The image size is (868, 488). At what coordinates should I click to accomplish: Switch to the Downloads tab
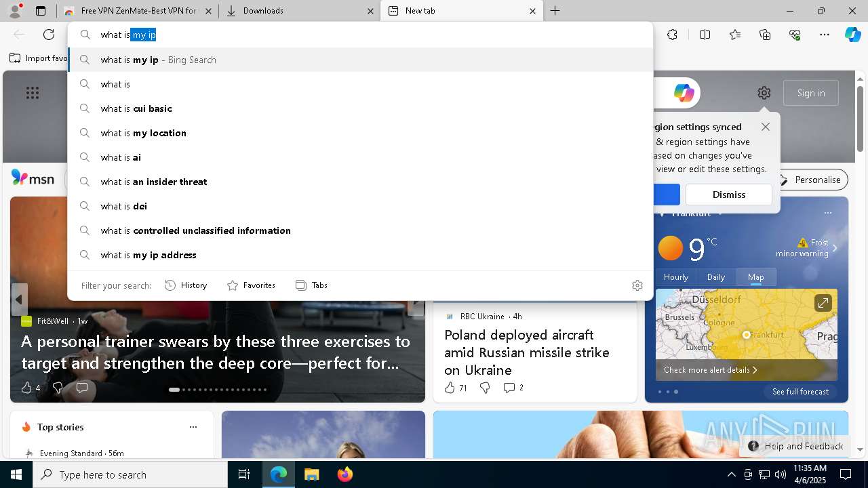pos(298,11)
